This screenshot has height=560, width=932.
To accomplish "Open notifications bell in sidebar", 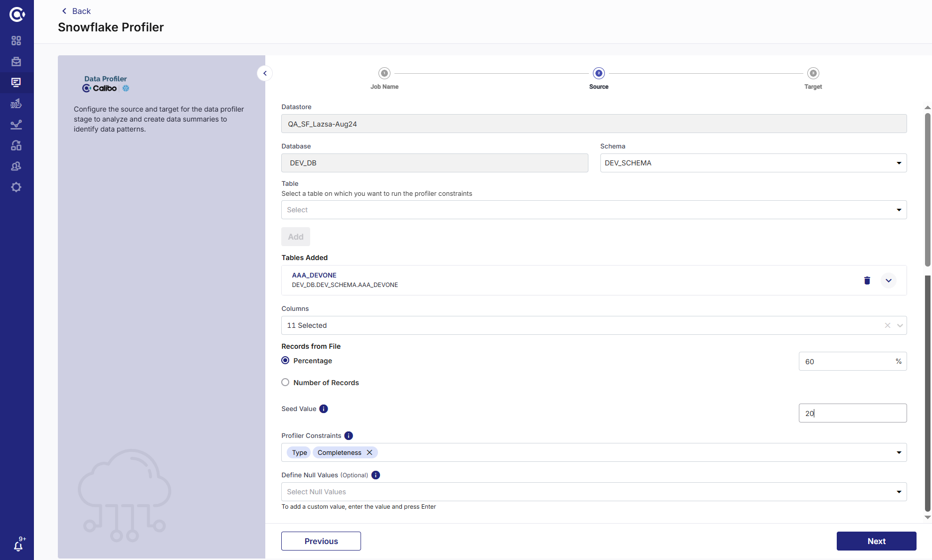I will tap(18, 546).
